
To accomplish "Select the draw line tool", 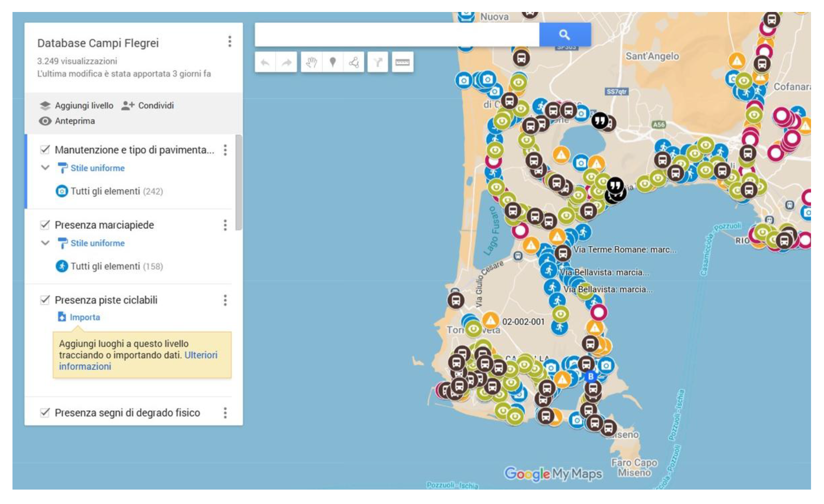I will [x=354, y=62].
